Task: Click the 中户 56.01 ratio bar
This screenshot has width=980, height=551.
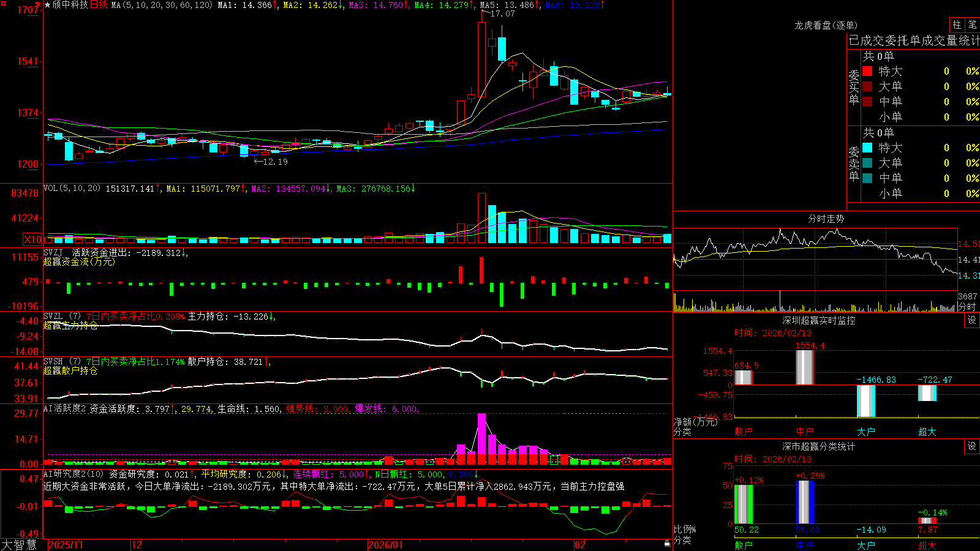Action: 805,503
